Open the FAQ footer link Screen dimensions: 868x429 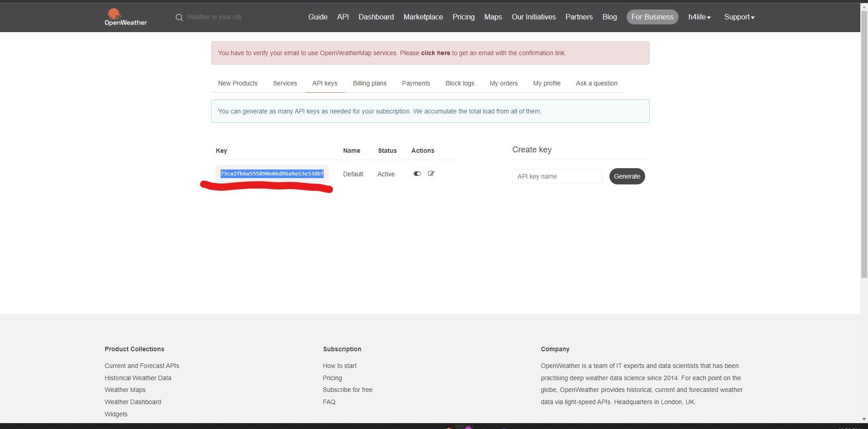pyautogui.click(x=329, y=402)
